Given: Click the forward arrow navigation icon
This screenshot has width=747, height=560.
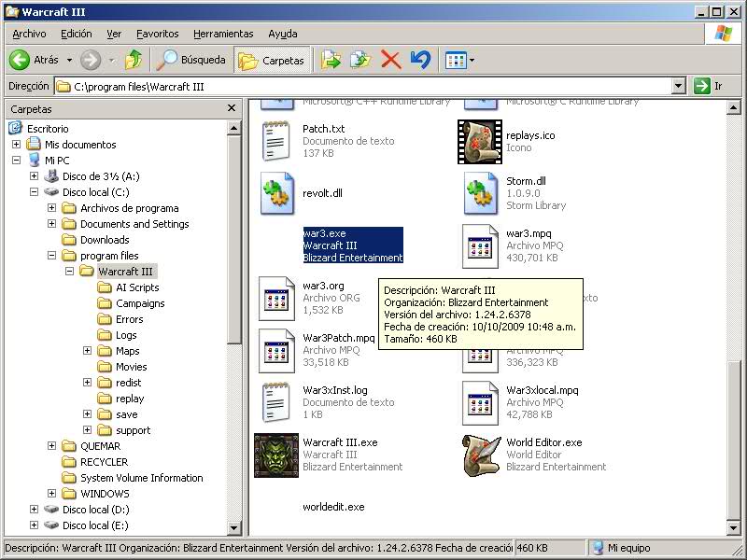Looking at the screenshot, I should (91, 60).
